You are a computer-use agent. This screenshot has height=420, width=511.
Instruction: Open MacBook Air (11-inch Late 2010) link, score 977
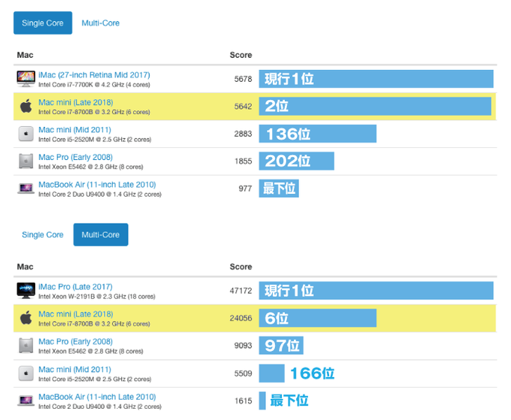tap(97, 184)
